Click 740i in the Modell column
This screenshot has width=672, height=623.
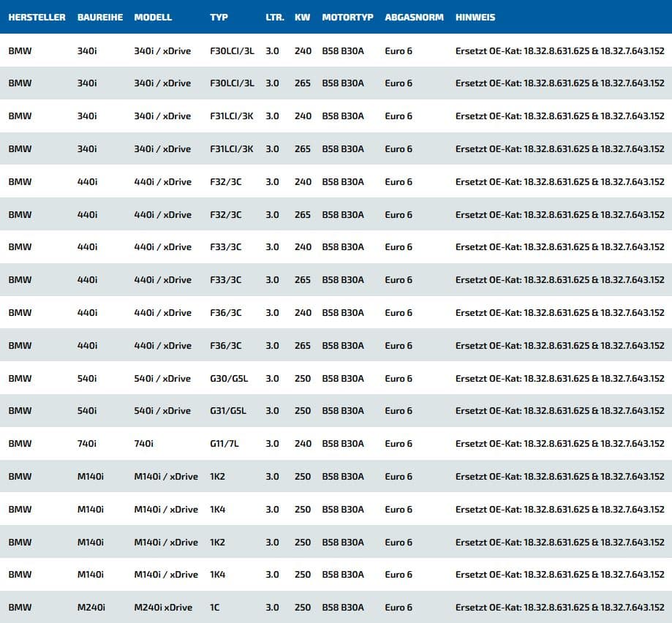pos(143,443)
